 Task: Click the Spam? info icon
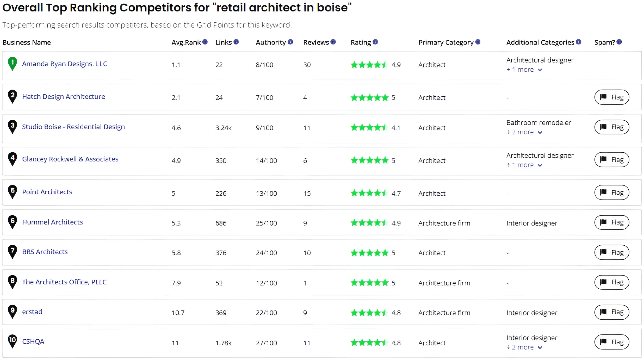(619, 42)
